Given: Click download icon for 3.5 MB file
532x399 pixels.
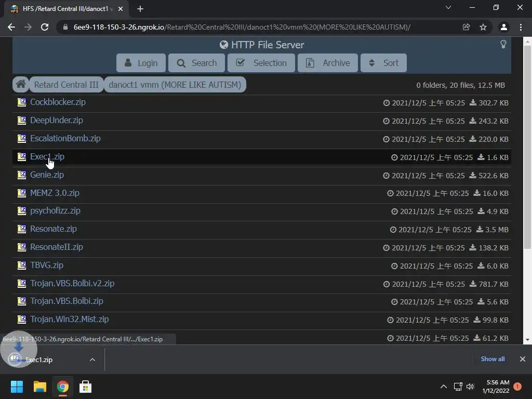Looking at the screenshot, I should tap(480, 229).
